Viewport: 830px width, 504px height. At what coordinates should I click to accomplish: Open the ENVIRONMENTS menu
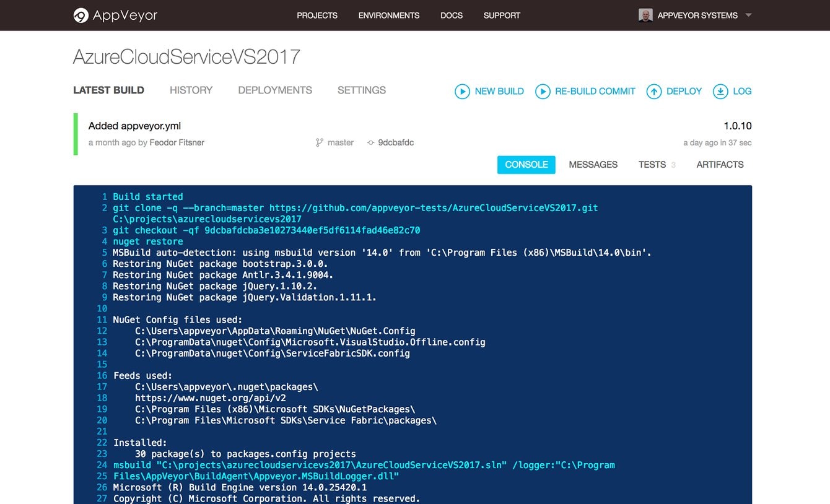pyautogui.click(x=389, y=15)
